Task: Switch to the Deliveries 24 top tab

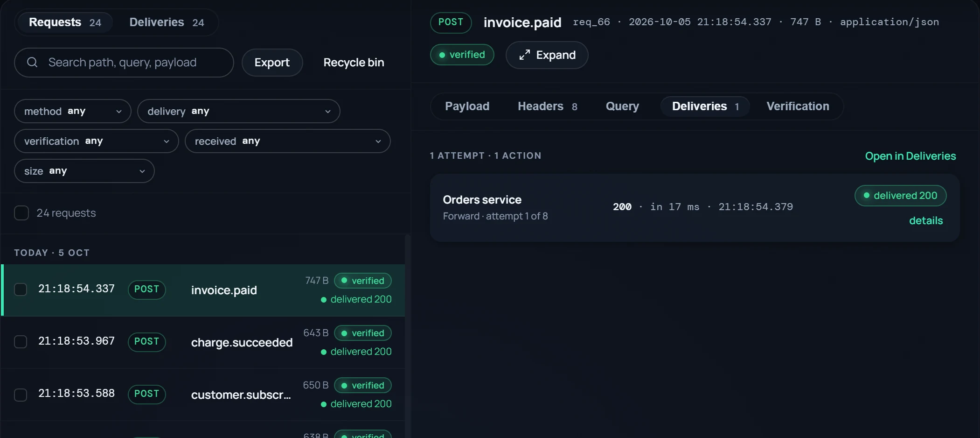Action: 167,22
